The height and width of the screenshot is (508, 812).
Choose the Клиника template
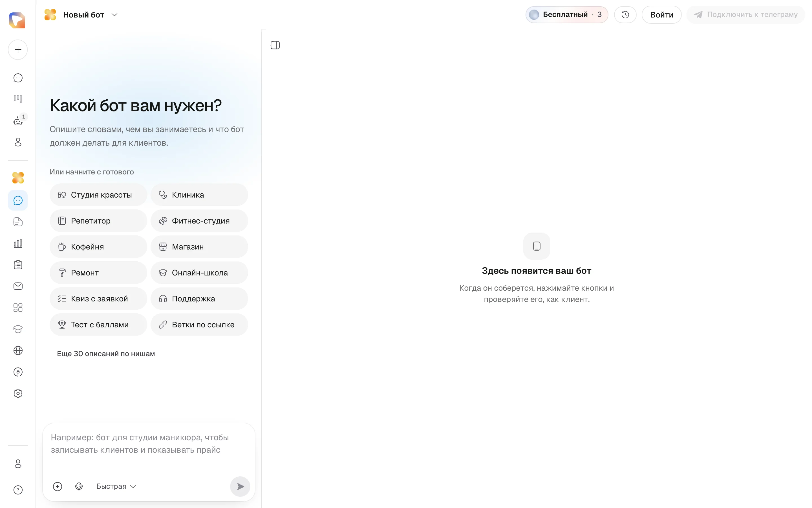(x=199, y=195)
